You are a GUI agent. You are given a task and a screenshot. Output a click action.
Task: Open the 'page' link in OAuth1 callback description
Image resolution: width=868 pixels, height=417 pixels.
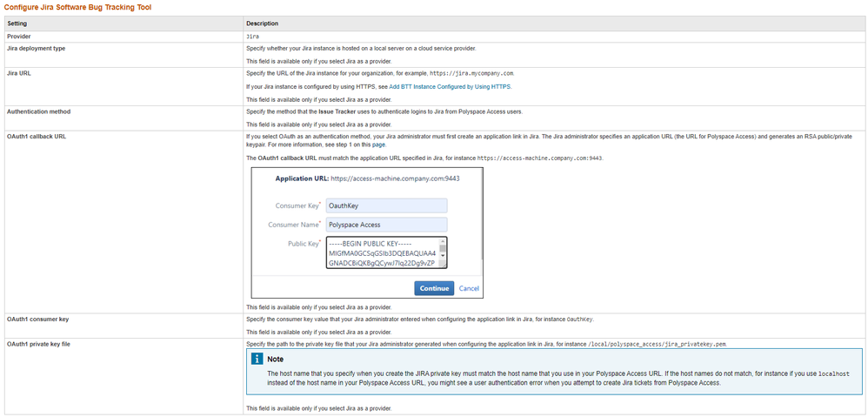[x=378, y=145]
